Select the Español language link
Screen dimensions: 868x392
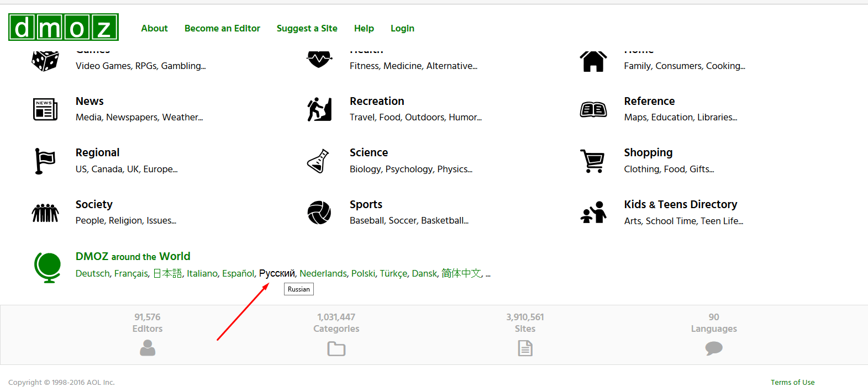238,273
